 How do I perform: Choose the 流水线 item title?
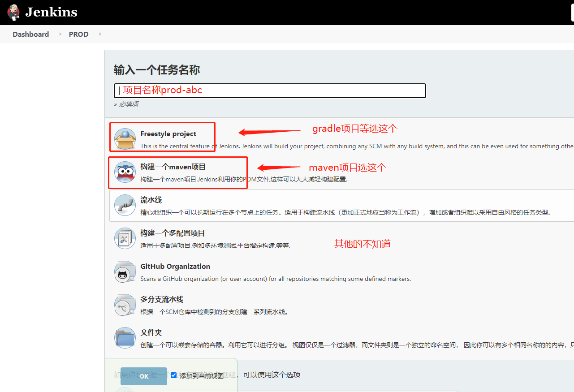[151, 200]
